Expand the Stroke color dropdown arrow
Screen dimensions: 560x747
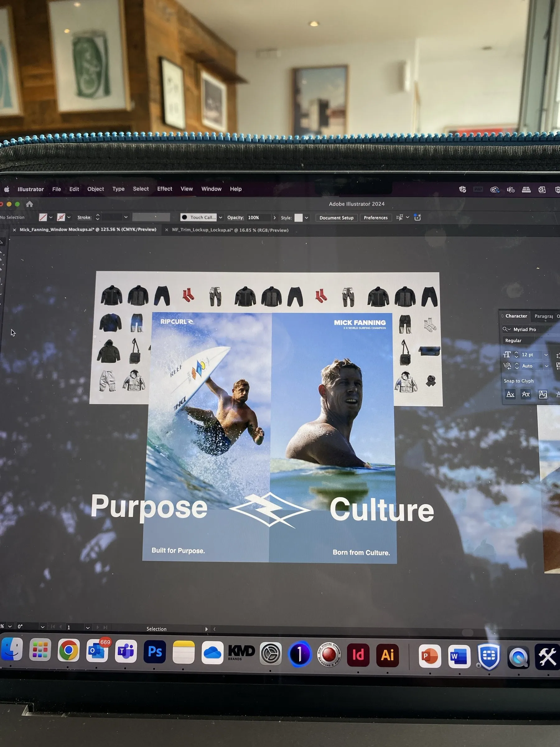tap(69, 218)
